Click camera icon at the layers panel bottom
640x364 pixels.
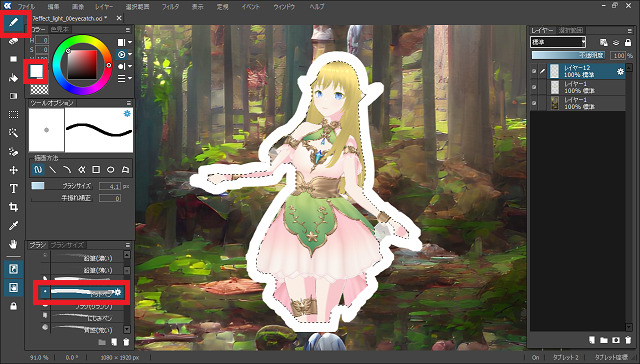(616, 340)
